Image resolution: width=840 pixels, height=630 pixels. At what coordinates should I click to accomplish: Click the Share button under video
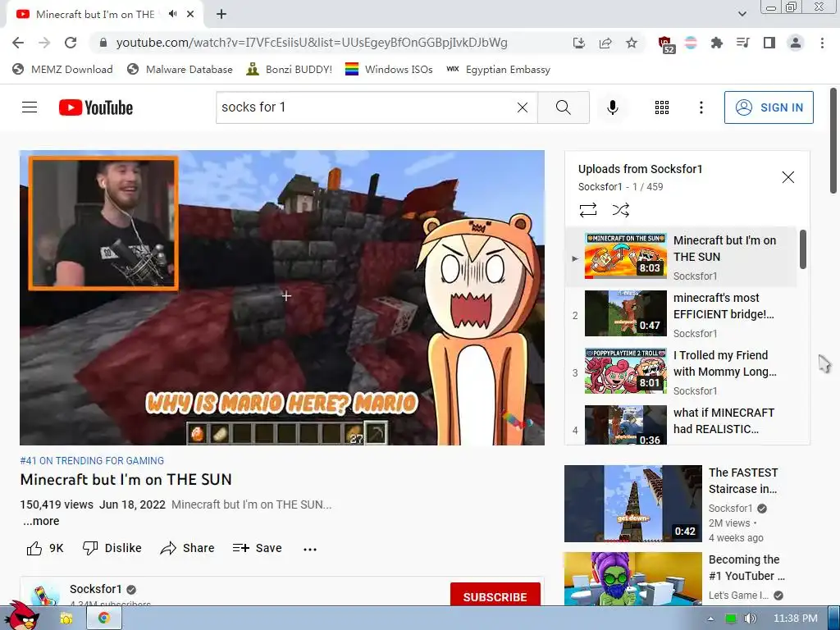pos(187,548)
